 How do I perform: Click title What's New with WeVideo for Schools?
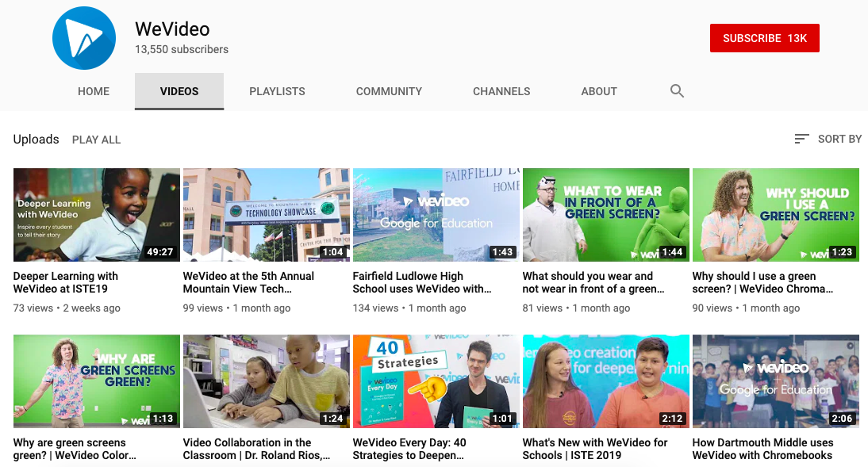pyautogui.click(x=595, y=449)
